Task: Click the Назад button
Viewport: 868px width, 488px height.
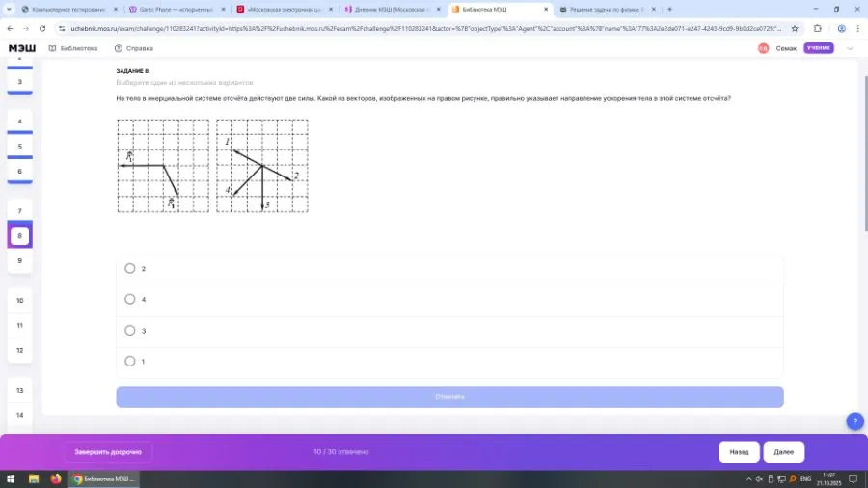Action: [739, 452]
